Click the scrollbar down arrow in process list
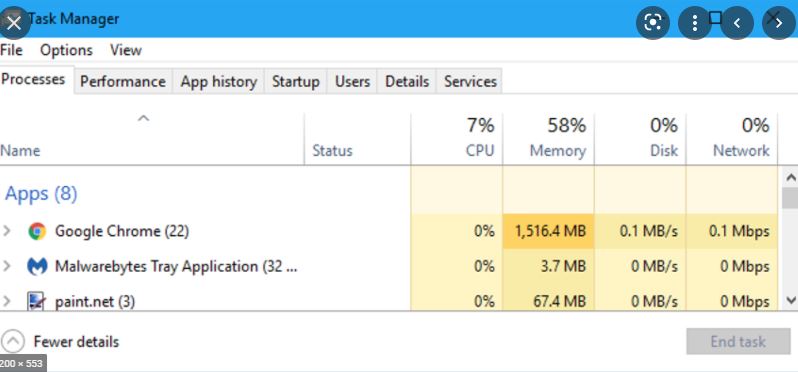Viewport: 798px width, 372px height. (x=791, y=300)
